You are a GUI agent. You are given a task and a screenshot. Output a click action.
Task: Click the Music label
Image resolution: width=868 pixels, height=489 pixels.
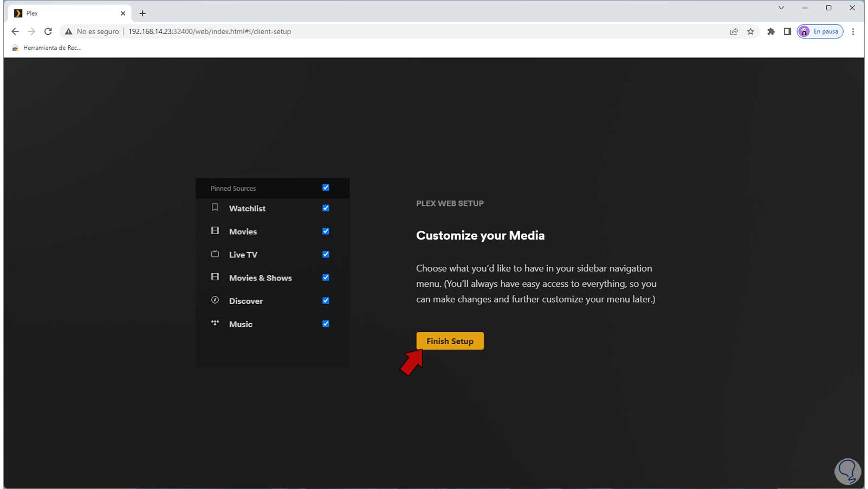pyautogui.click(x=241, y=324)
